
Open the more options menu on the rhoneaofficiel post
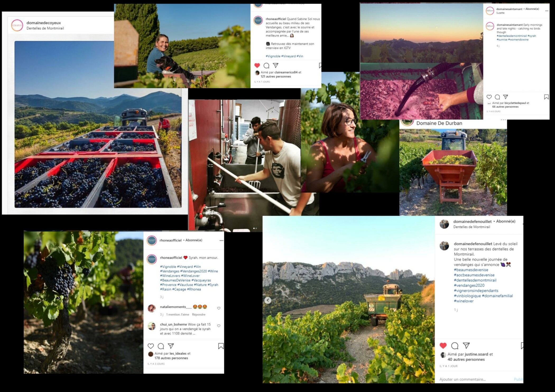221,240
